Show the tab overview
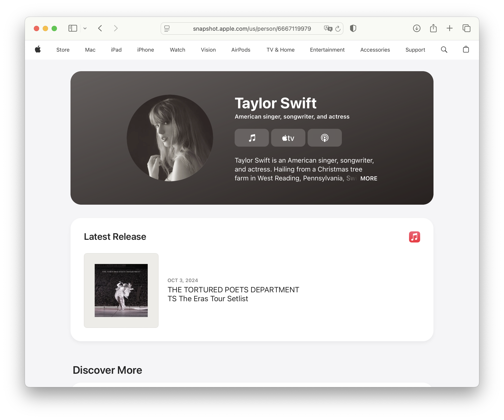Viewport: 504px width, 420px height. click(x=466, y=28)
